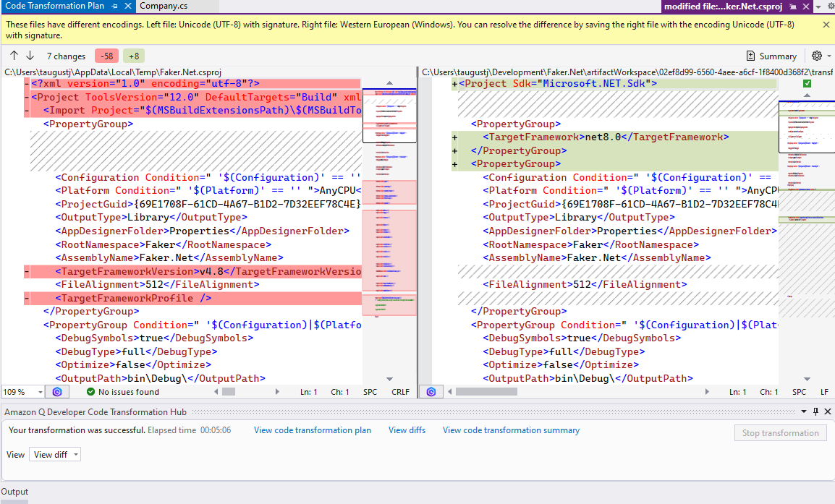Image resolution: width=835 pixels, height=504 pixels.
Task: Expand the gear dropdown arrow in diff toolbar
Action: [828, 56]
